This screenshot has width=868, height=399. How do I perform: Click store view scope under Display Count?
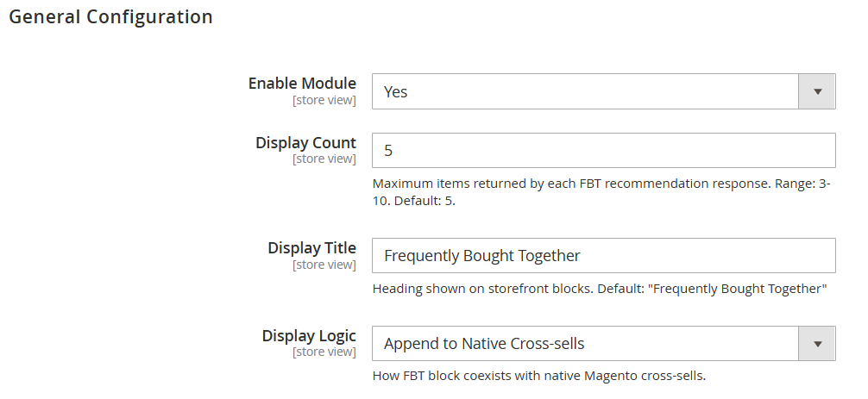(x=324, y=159)
